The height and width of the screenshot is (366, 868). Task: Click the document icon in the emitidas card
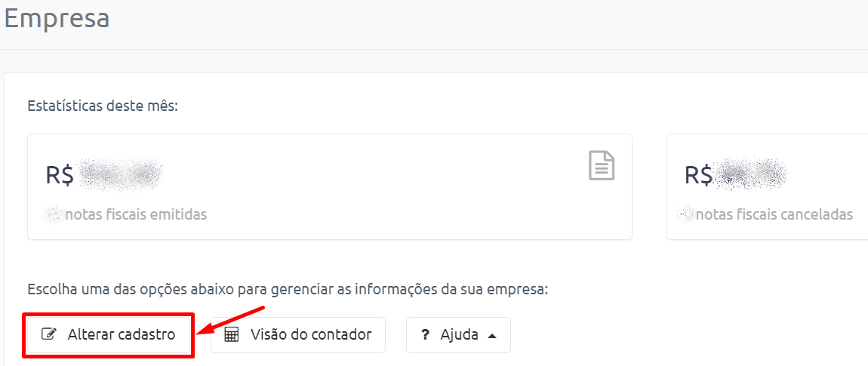[x=601, y=165]
